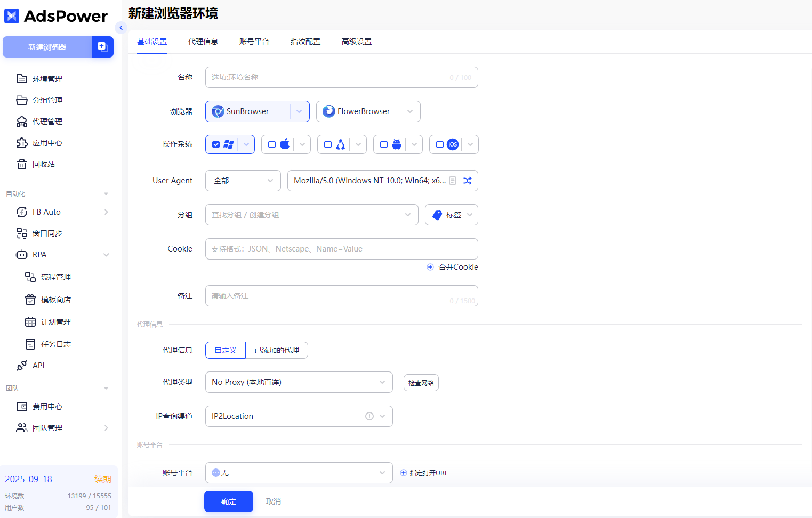Focus the Cookie input field
812x518 pixels.
(342, 249)
